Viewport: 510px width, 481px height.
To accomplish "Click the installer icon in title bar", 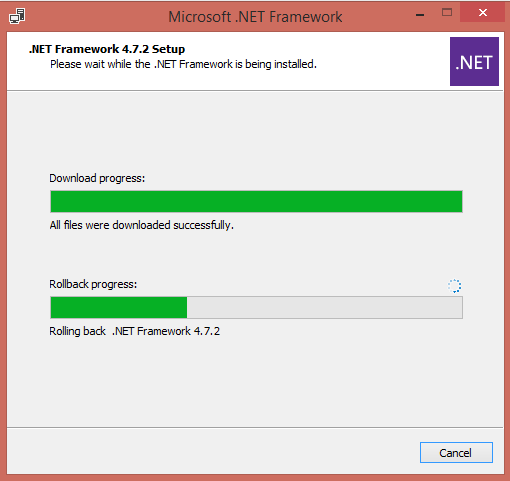I will click(x=17, y=16).
